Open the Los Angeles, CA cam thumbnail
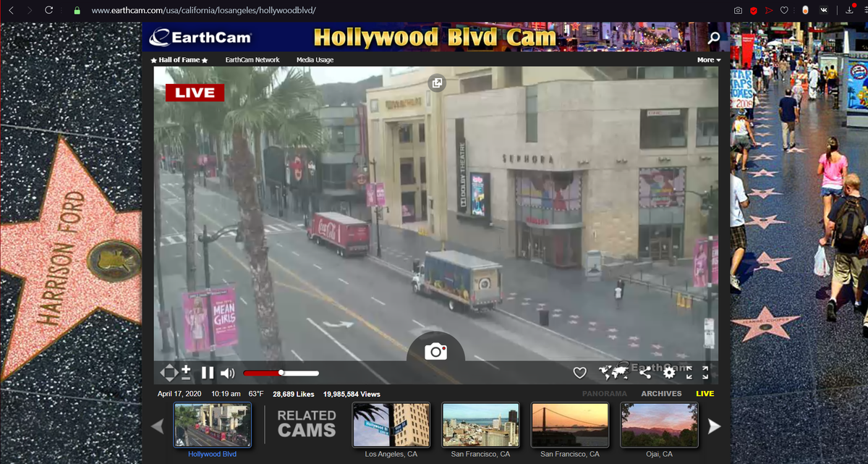 pos(391,425)
